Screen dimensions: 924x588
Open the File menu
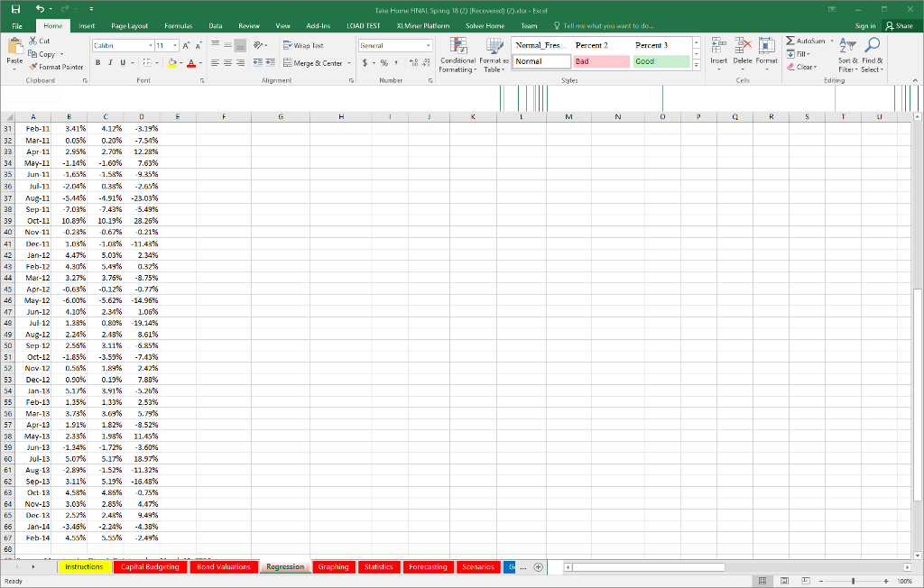pyautogui.click(x=17, y=26)
